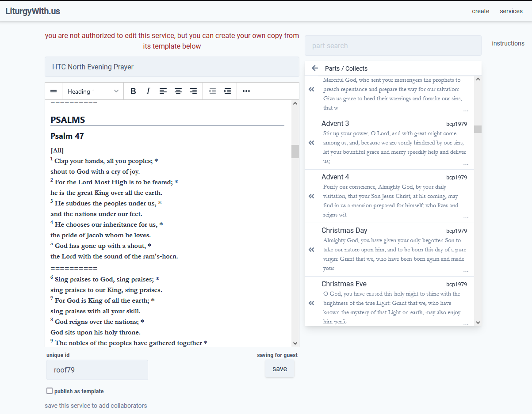Center align text in editor

178,91
